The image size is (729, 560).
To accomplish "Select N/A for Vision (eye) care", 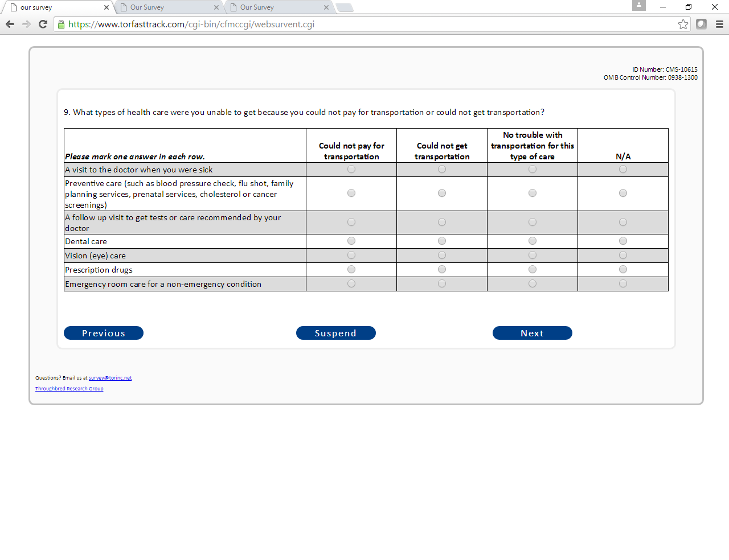I will point(623,255).
